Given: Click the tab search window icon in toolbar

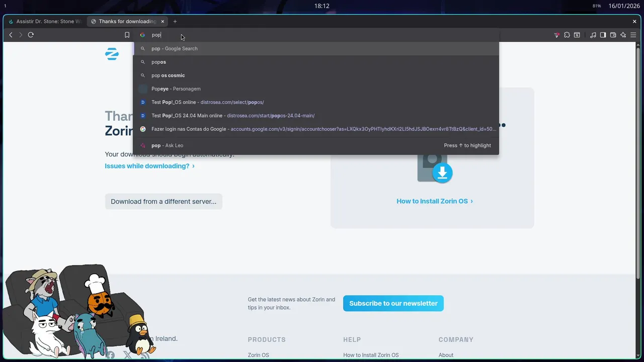Looking at the screenshot, I should [x=577, y=35].
